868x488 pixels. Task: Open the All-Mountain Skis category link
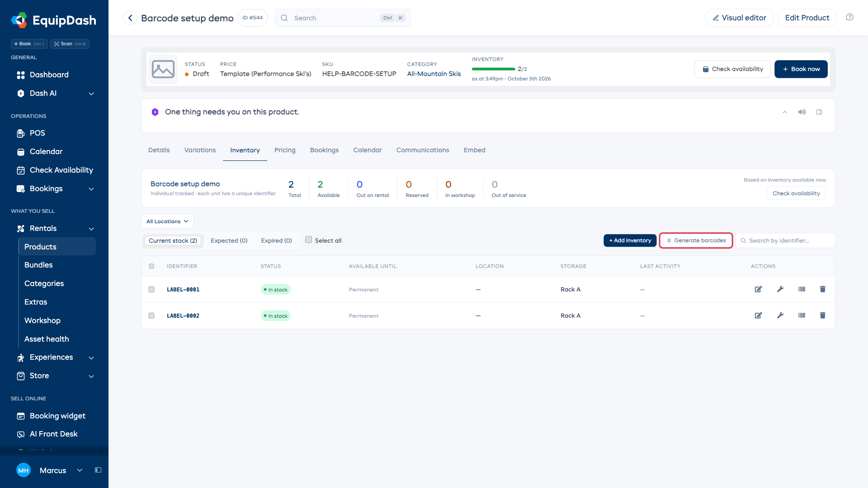point(434,74)
